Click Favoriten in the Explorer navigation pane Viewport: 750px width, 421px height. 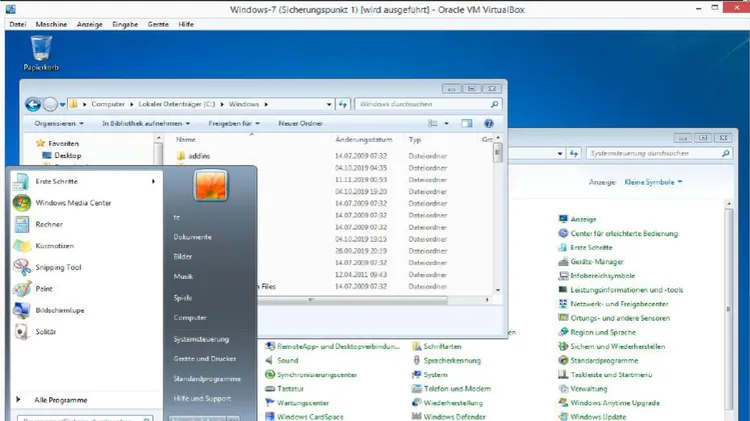tap(63, 144)
